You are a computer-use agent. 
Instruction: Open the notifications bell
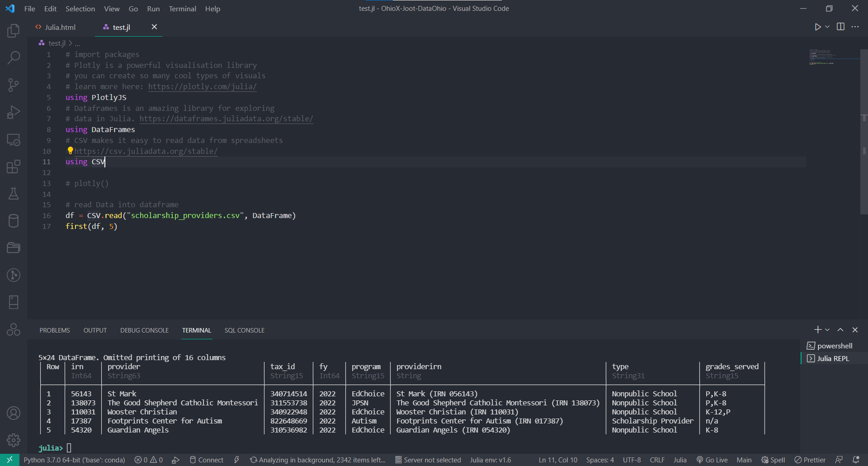pos(856,460)
